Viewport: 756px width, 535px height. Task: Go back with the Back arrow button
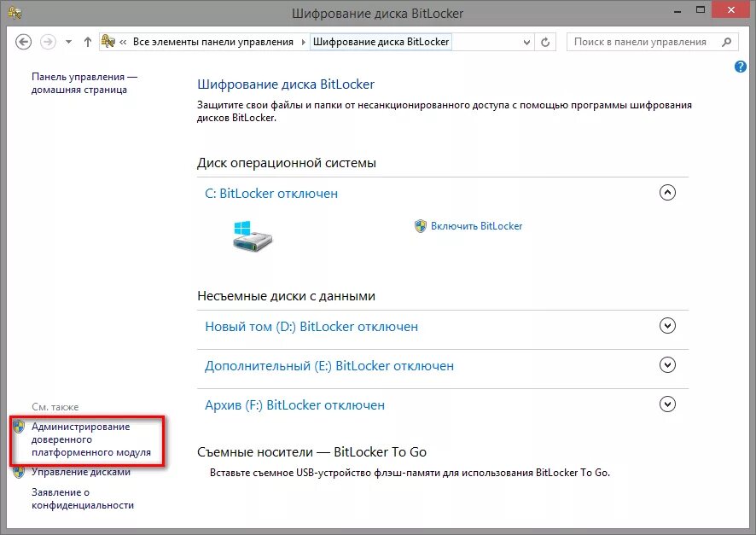point(23,42)
